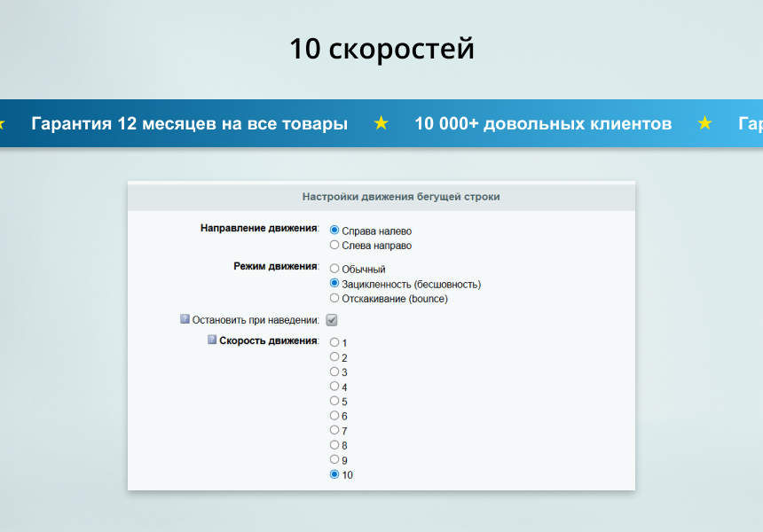The width and height of the screenshot is (763, 532).
Task: Click marquee text "10 000+ довольных клиентов"
Action: click(543, 123)
